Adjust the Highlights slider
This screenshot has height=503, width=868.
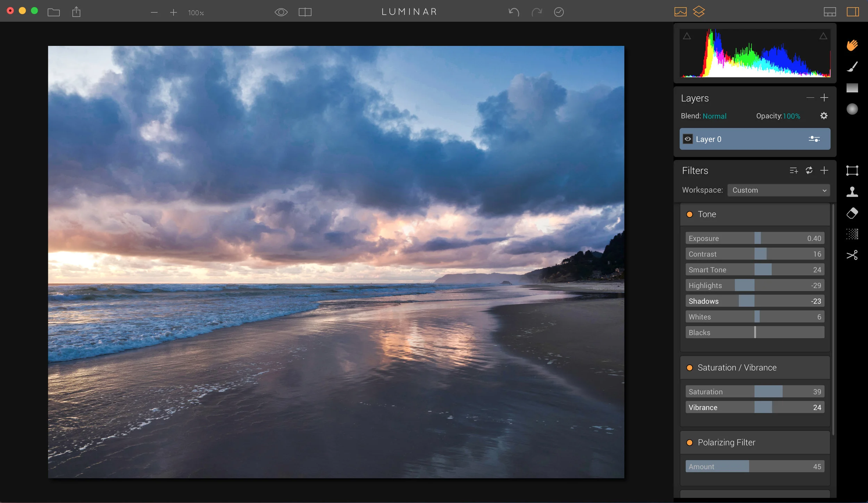[755, 285]
